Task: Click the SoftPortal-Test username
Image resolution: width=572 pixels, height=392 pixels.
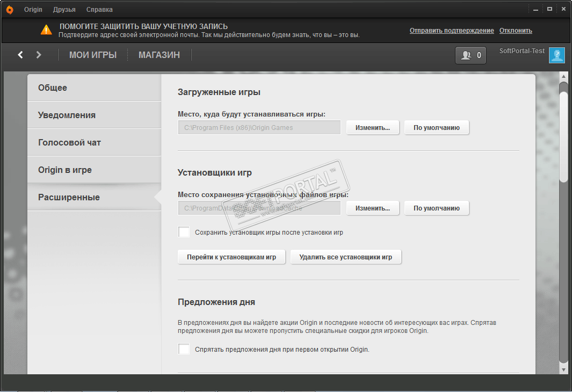Action: coord(522,51)
